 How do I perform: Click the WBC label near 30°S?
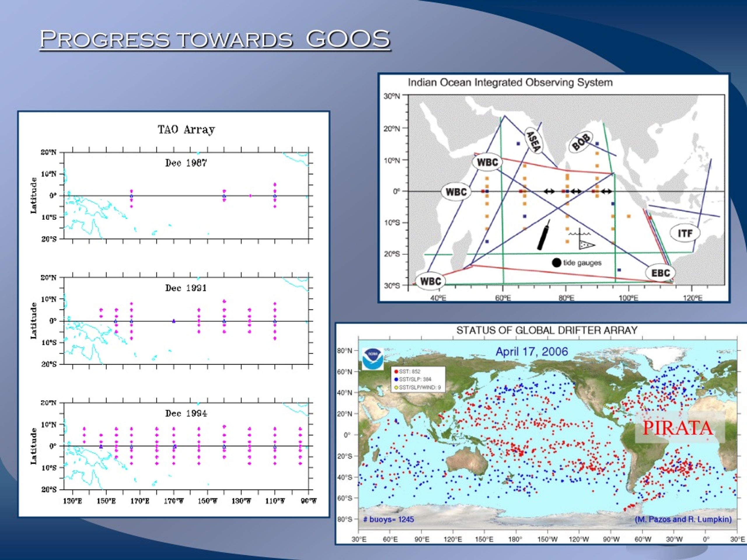431,281
